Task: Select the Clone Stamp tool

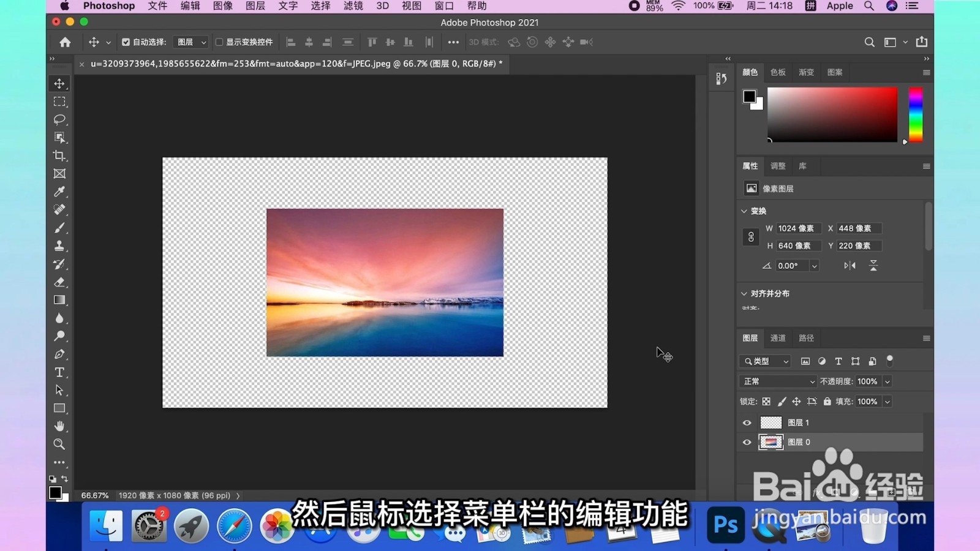Action: point(59,246)
